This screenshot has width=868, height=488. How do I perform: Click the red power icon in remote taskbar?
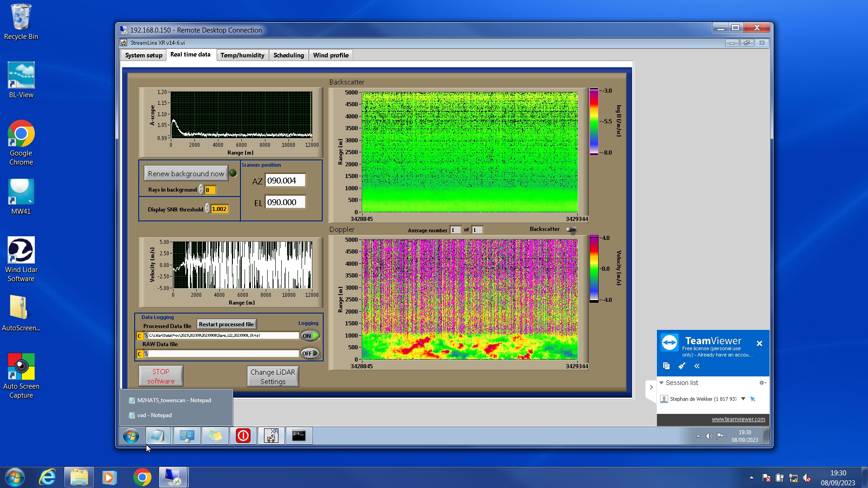click(x=243, y=436)
